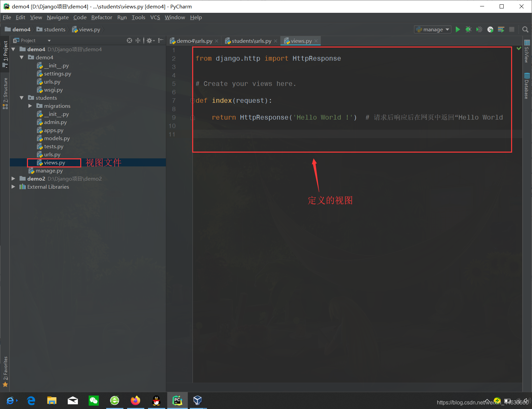Click the HttpResponse import on line 2

317,58
